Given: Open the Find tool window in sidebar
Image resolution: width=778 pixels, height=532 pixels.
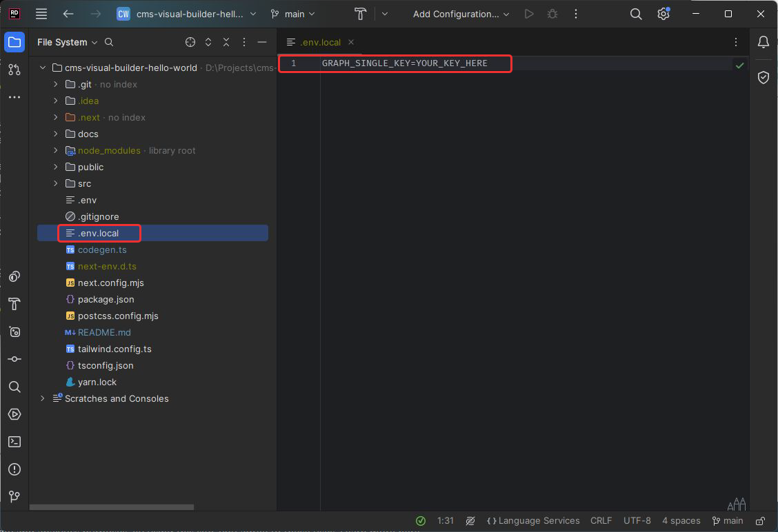Looking at the screenshot, I should [x=14, y=386].
